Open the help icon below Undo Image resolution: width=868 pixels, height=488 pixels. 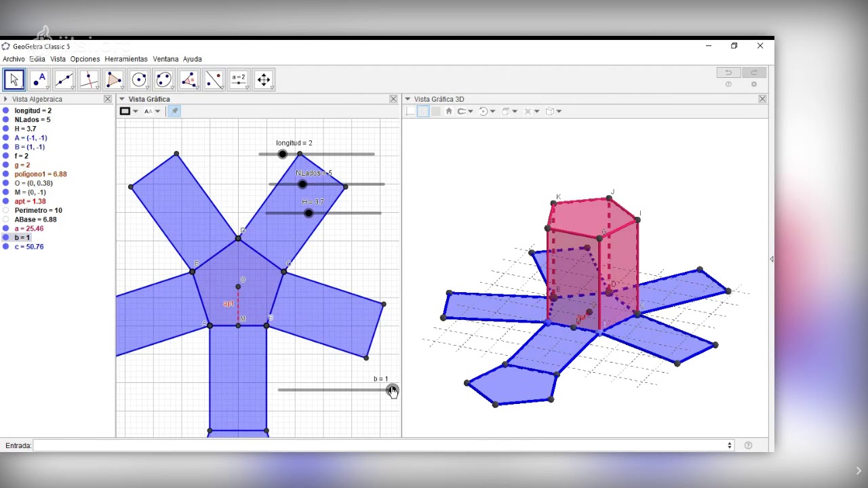click(x=728, y=85)
